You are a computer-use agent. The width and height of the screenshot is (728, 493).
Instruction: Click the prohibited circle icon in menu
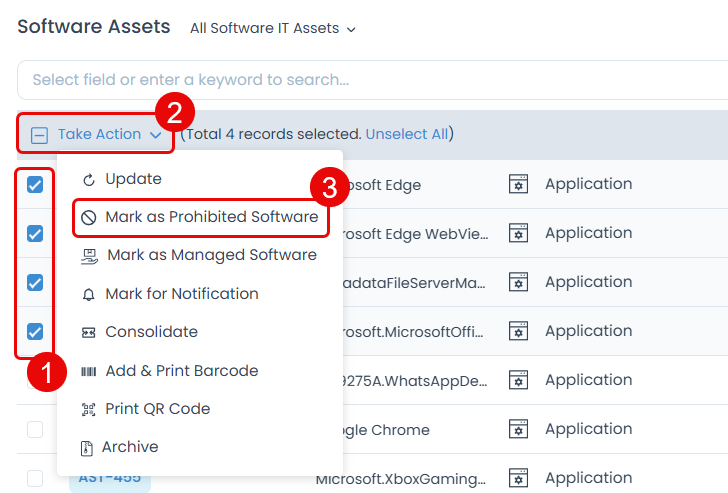(88, 217)
